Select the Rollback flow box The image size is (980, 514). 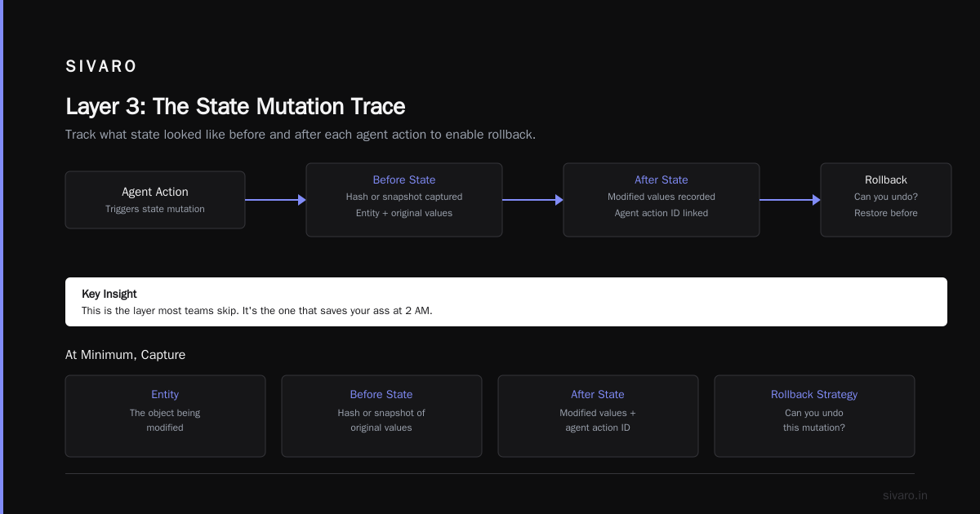coord(886,200)
